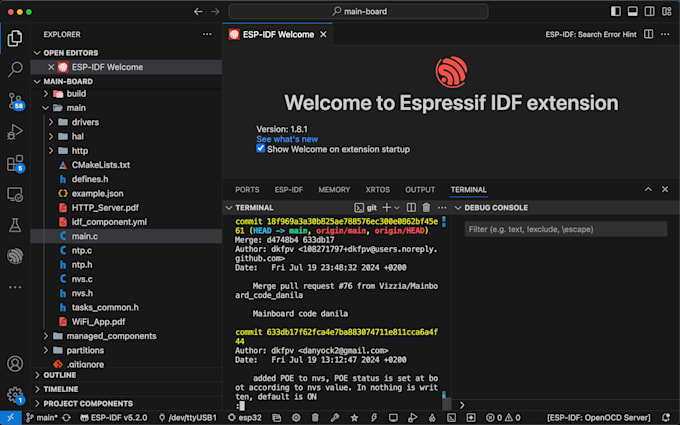The height and width of the screenshot is (425, 680).
Task: Expand the http folder
Action: point(51,151)
